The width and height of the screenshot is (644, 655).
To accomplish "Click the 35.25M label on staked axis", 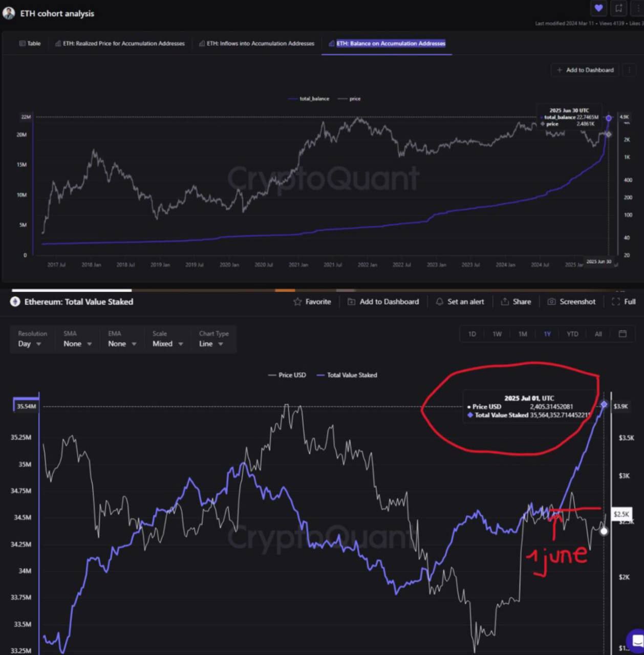I will (x=21, y=438).
